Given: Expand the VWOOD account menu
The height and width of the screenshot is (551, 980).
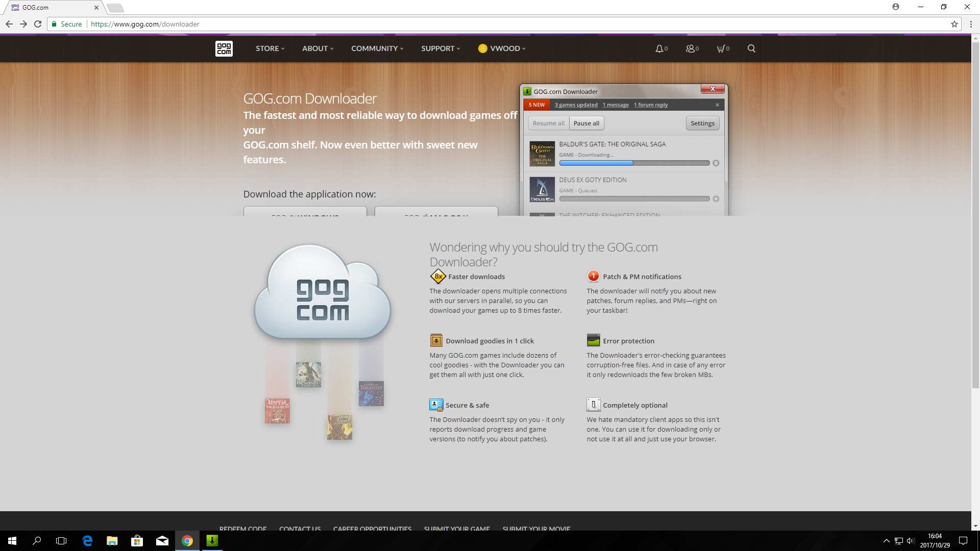Looking at the screenshot, I should point(502,48).
